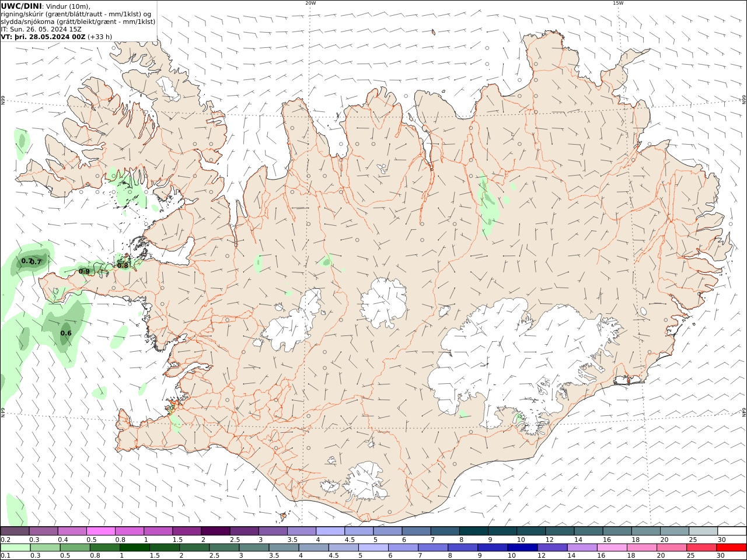Click the bright red 30 swatch in the lower rain scale
This screenshot has width=747, height=560.
pyautogui.click(x=731, y=548)
